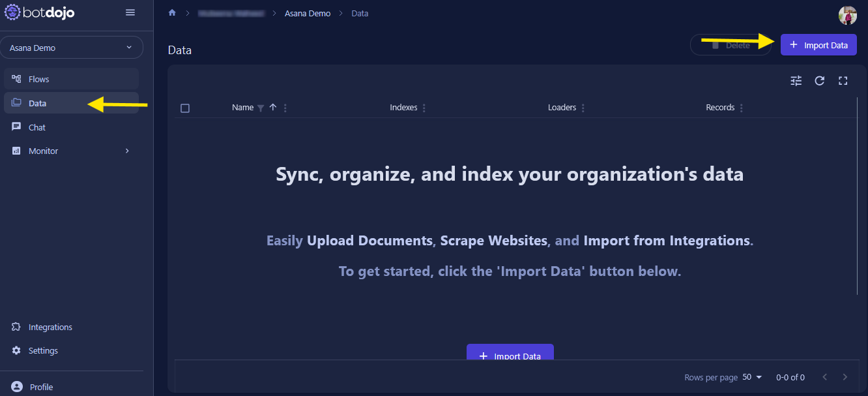The width and height of the screenshot is (868, 396).
Task: Sort by Name using arrow icon
Action: (x=273, y=108)
